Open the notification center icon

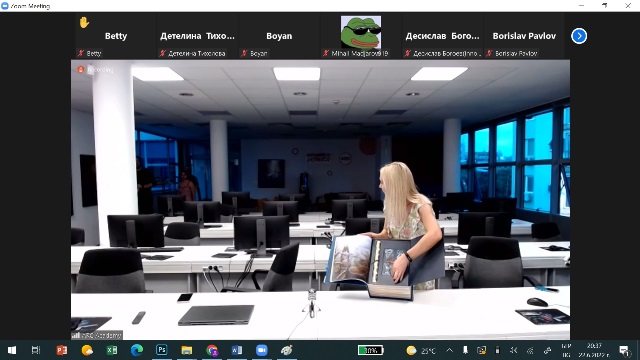point(624,350)
